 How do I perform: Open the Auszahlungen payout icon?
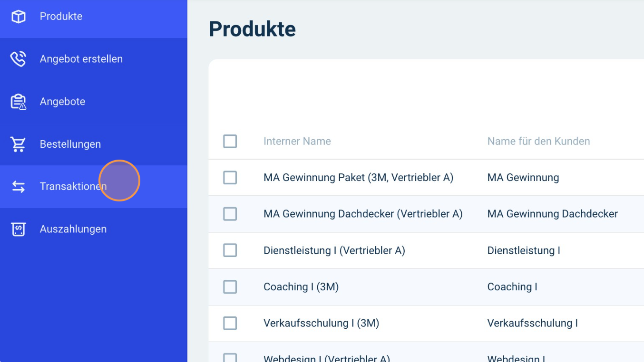click(x=18, y=229)
